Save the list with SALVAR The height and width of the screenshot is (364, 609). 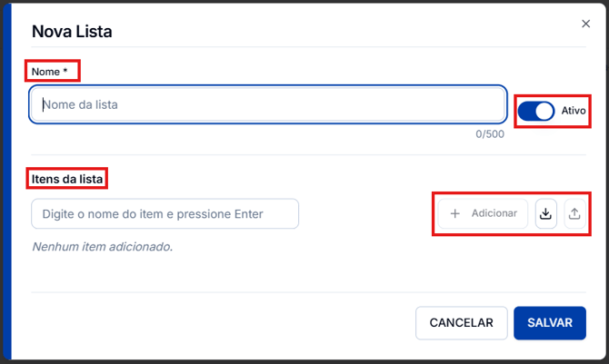550,323
